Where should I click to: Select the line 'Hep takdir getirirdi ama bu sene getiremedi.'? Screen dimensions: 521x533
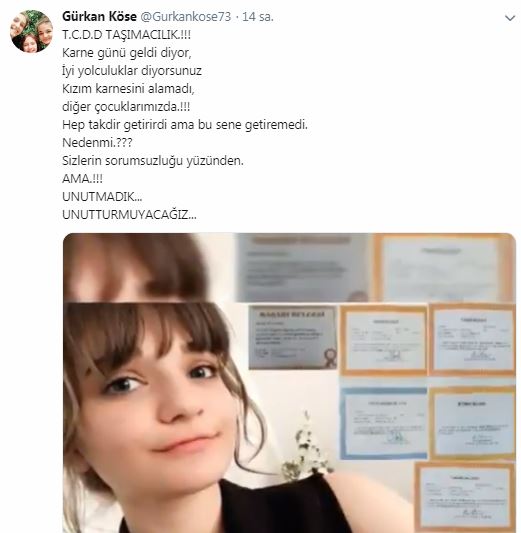(x=185, y=125)
